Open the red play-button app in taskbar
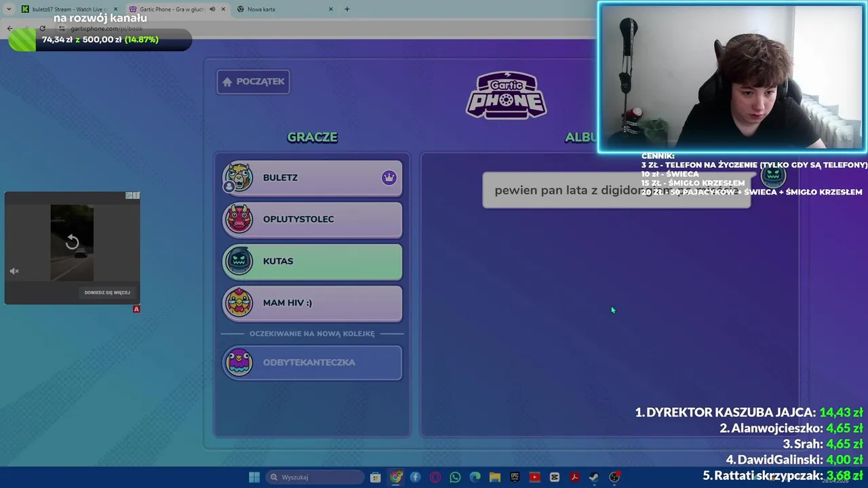Viewport: 868px width, 488px height. pos(534,477)
